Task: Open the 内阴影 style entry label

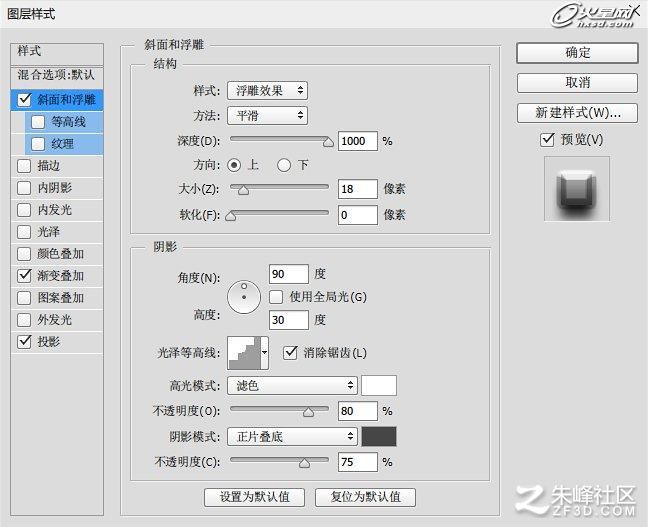Action: pos(55,188)
